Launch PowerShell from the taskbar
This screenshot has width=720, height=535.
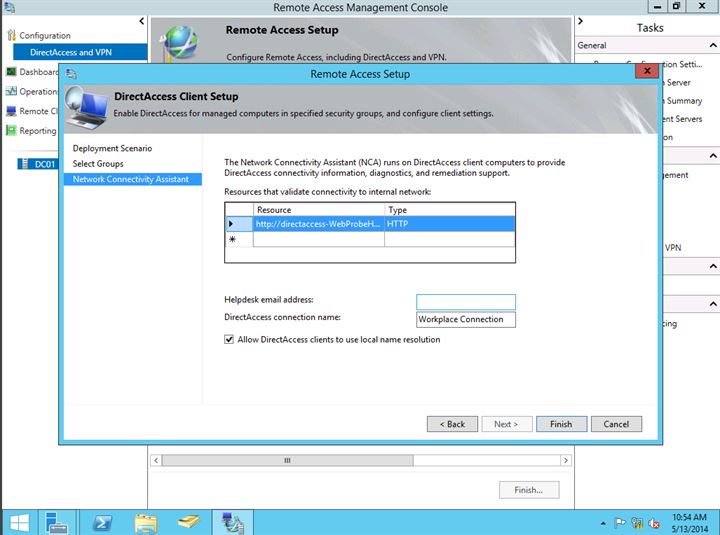tap(101, 521)
